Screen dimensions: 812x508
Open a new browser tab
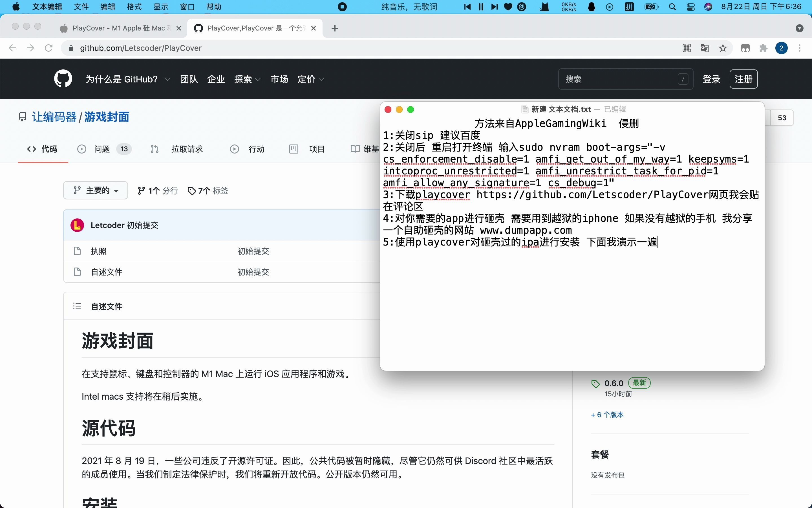click(335, 28)
